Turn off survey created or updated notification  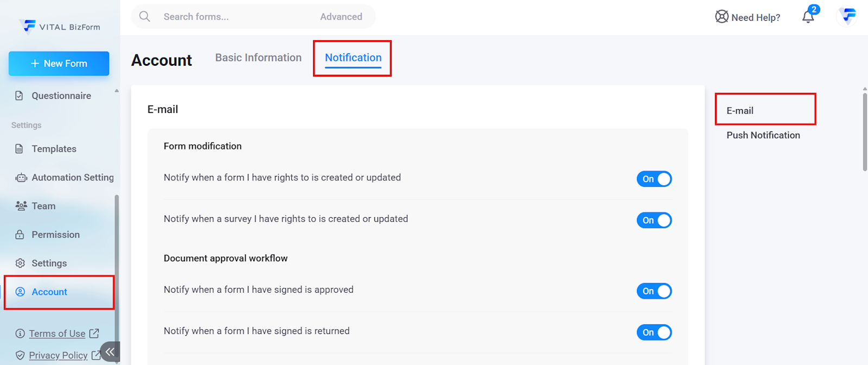[x=654, y=221]
